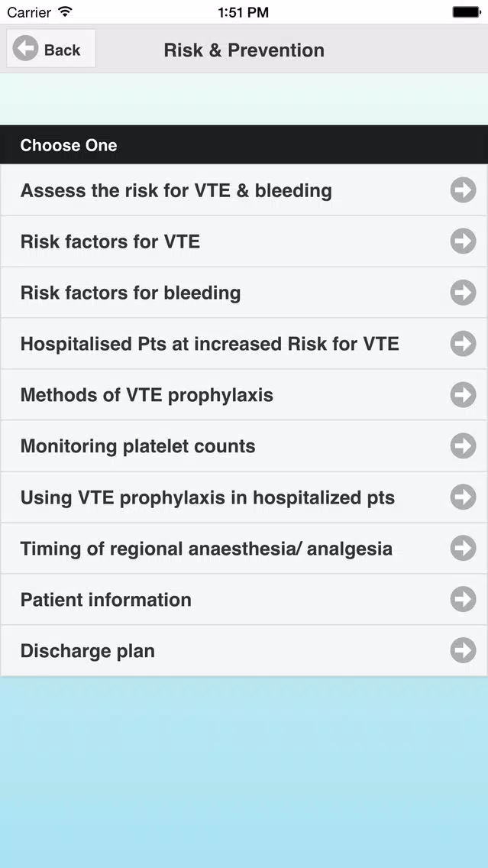The height and width of the screenshot is (868, 488).
Task: Select the Patient information entry
Action: click(244, 599)
